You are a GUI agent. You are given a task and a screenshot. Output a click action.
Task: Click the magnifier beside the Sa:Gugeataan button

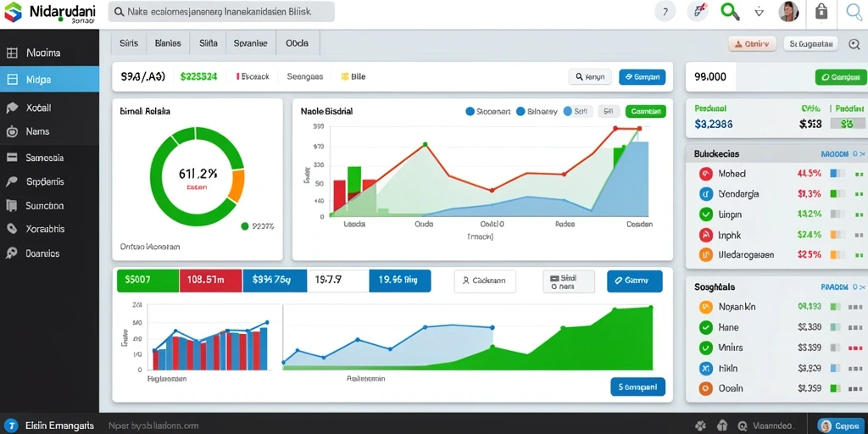coord(854,44)
